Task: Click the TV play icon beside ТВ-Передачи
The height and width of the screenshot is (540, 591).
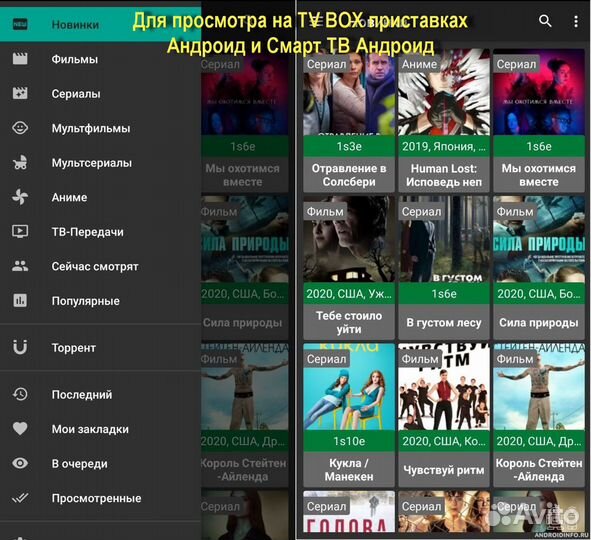Action: click(x=20, y=231)
